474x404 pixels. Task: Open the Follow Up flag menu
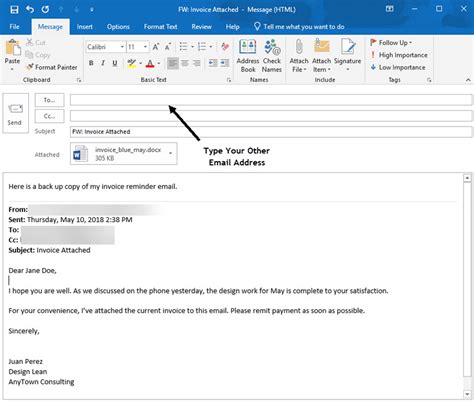click(x=391, y=43)
